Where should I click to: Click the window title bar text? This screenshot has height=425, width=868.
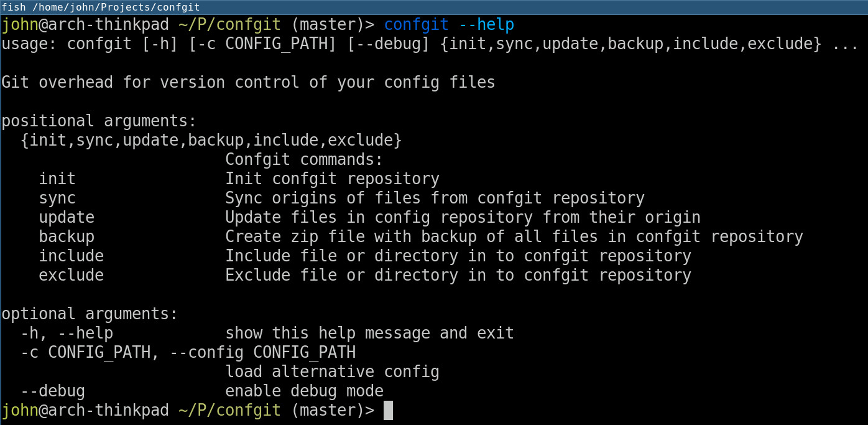point(101,7)
